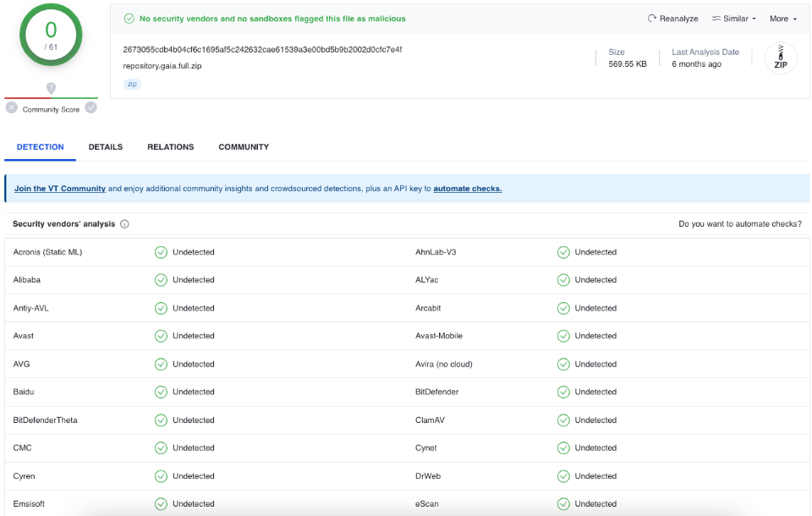Click the AhnLab-V3 vendor name
This screenshot has width=812, height=516.
436,252
